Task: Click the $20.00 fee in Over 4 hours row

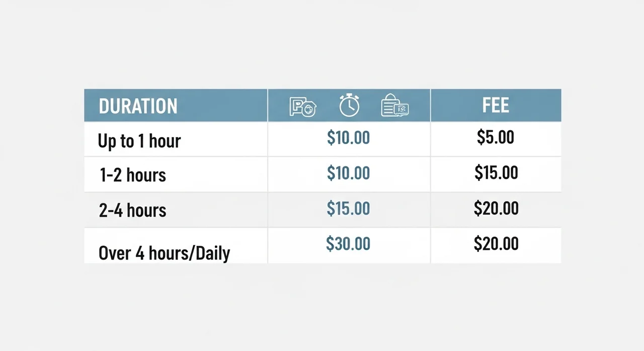Action: (496, 243)
